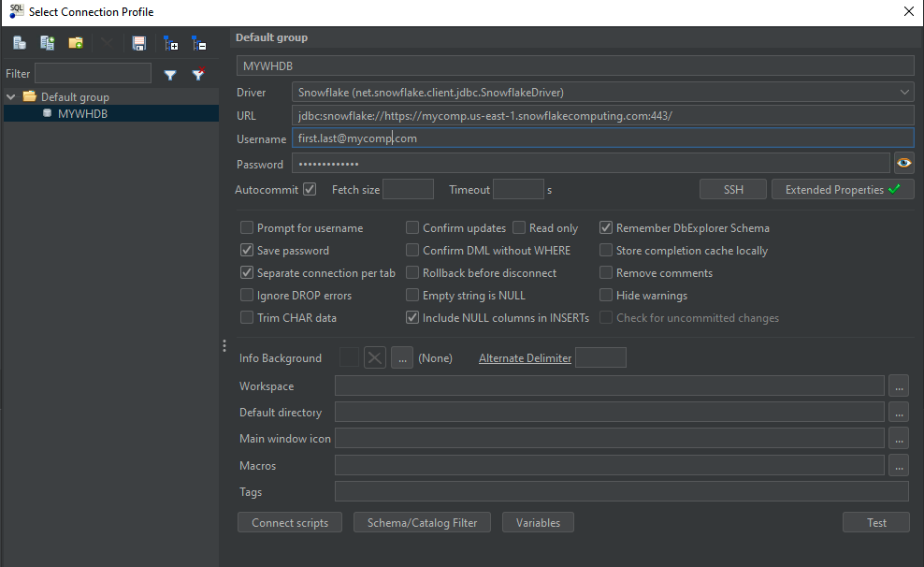Collapse all groups in the profile tree
This screenshot has height=567, width=924.
tap(198, 42)
